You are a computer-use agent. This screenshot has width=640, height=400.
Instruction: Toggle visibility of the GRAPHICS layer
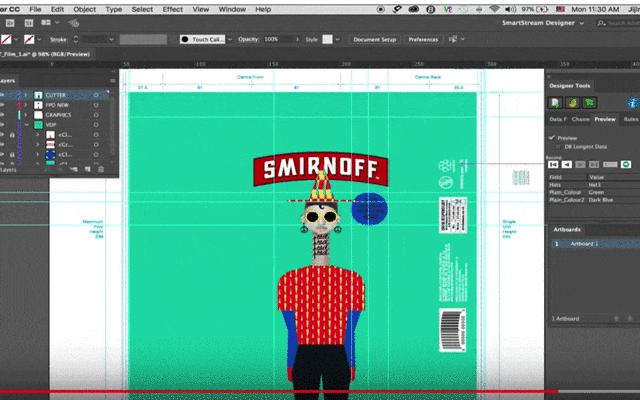(x=4, y=115)
